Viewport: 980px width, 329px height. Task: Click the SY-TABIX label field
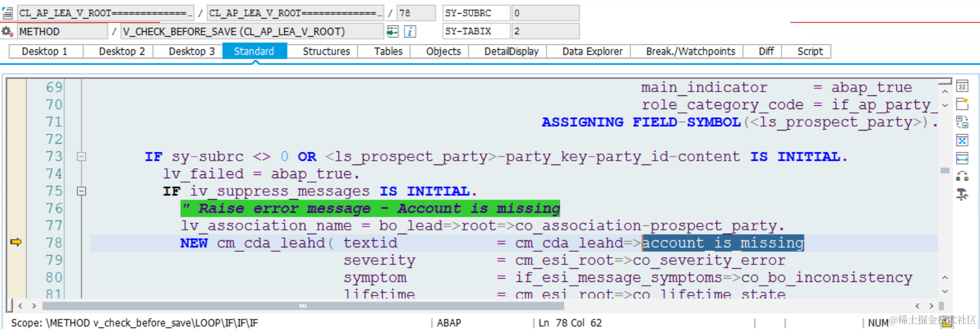pyautogui.click(x=476, y=31)
